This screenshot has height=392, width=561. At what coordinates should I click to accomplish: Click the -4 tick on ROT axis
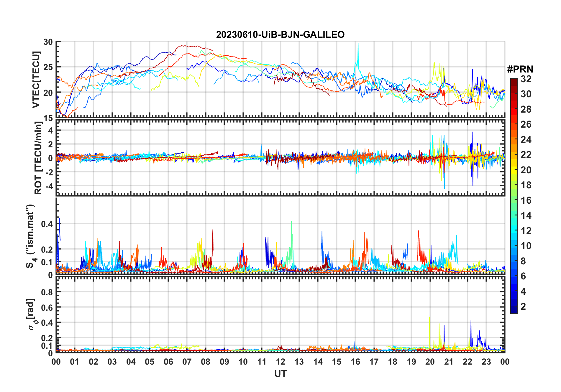[49, 186]
